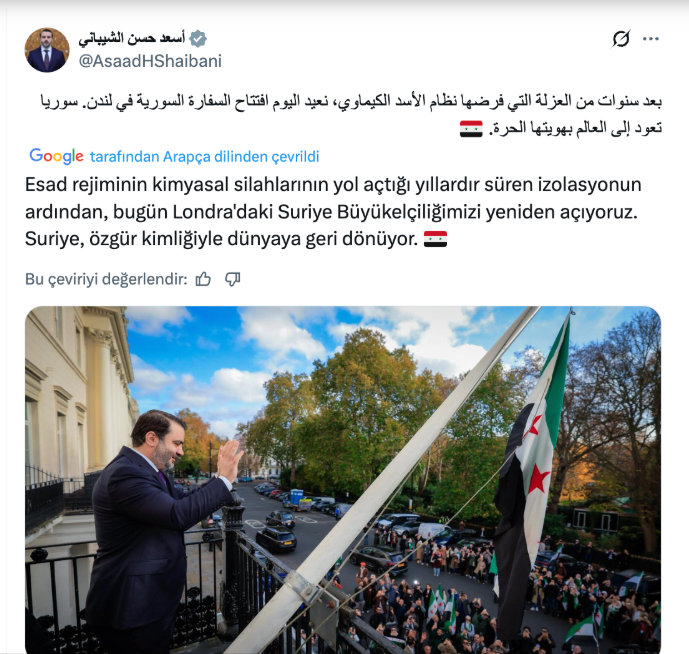Click the Google logo
Viewport: 689px width, 654px height.
click(x=56, y=156)
